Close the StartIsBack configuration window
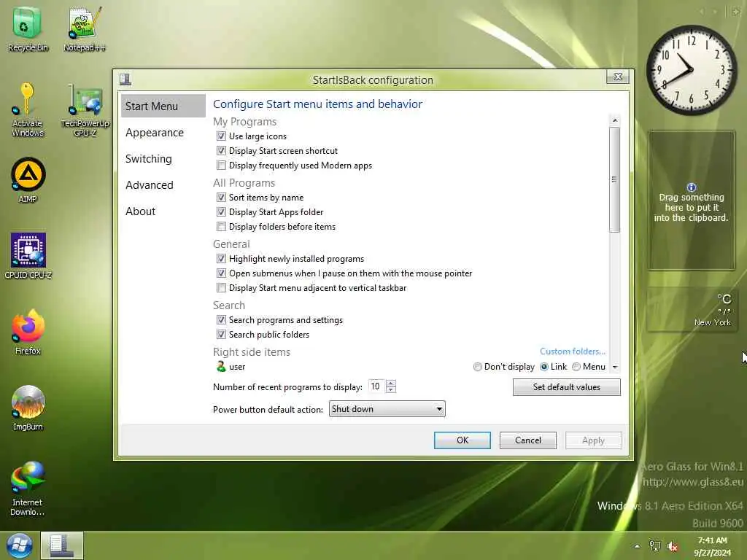The width and height of the screenshot is (747, 560). (618, 77)
